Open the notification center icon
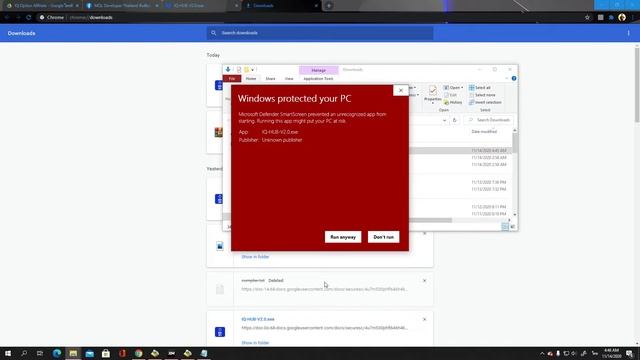This screenshot has height=360, width=640. pyautogui.click(x=630, y=353)
